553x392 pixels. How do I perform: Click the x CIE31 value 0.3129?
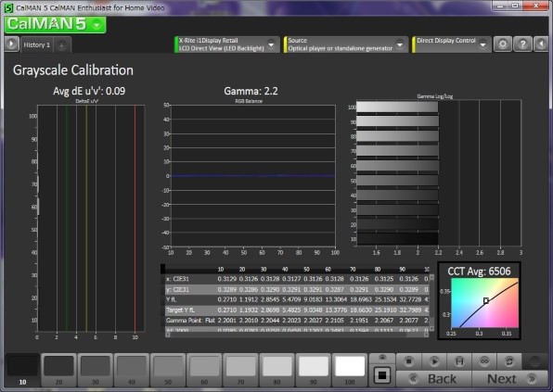[227, 279]
